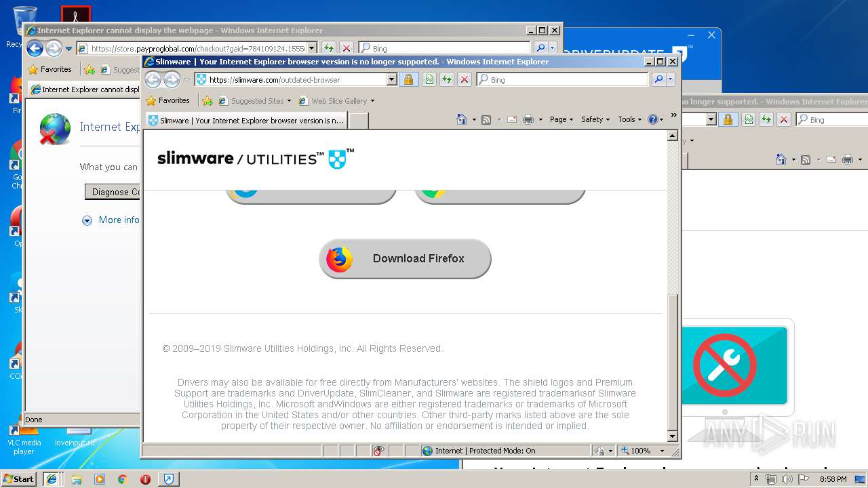Click the Download Firefox button
The height and width of the screenshot is (488, 868).
point(405,258)
